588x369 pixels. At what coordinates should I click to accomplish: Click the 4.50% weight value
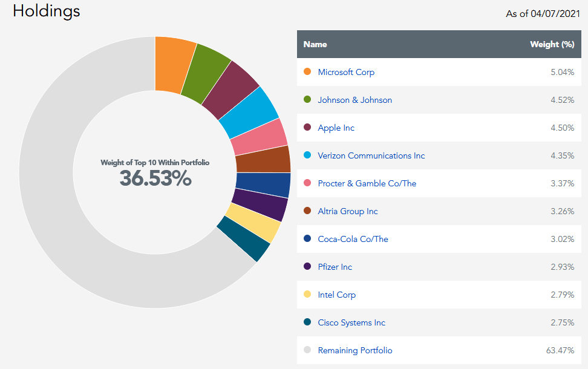pos(562,128)
